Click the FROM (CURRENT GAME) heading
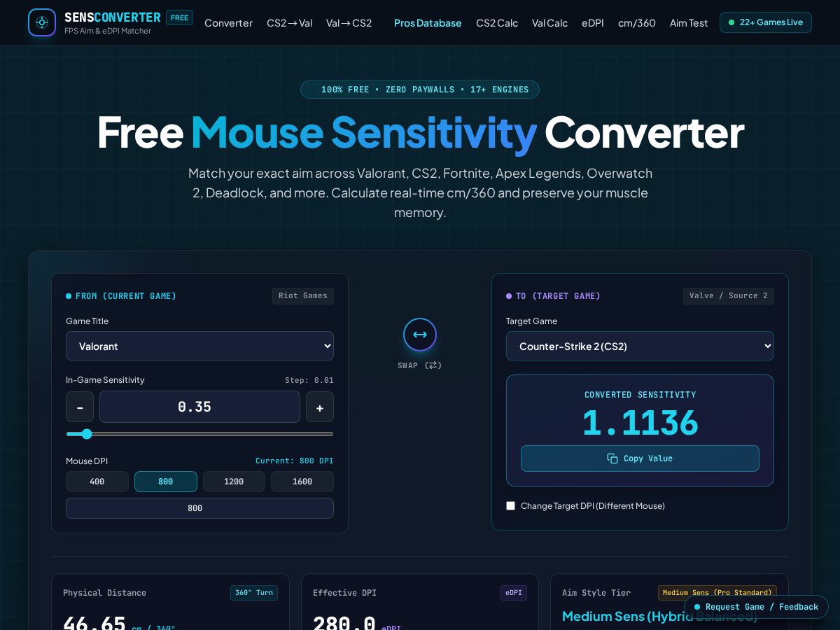Image resolution: width=840 pixels, height=630 pixels. pos(126,296)
